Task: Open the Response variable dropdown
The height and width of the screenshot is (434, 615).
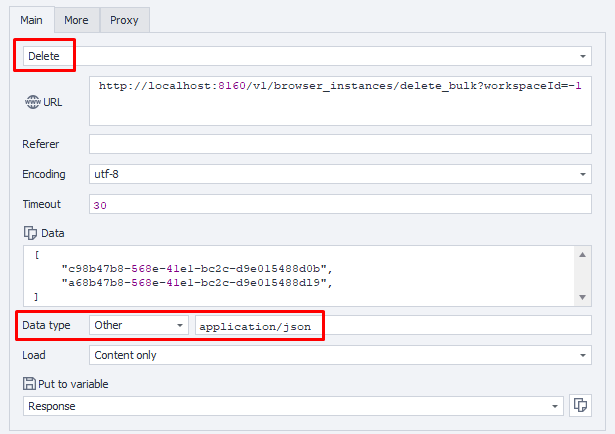Action: 292,406
